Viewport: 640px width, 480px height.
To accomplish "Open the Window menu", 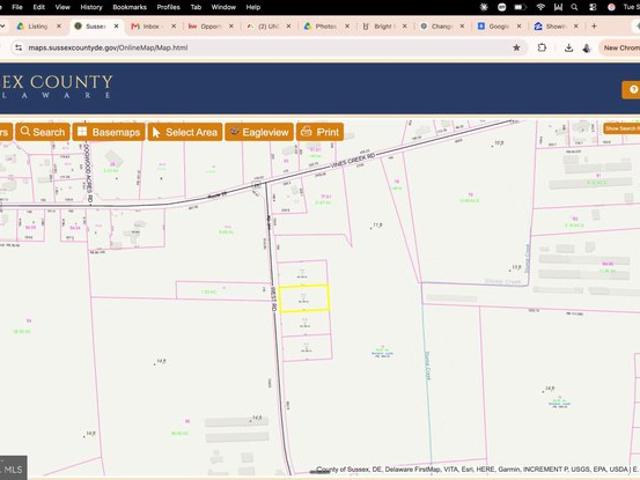I will point(223,7).
